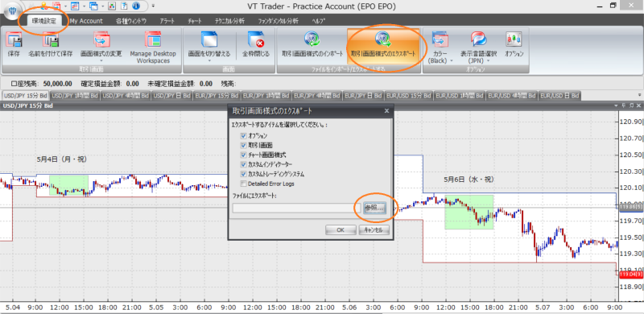Switch to the EUR/JPY 15分 Bid chart tab
The width and height of the screenshot is (644, 314).
pos(217,95)
